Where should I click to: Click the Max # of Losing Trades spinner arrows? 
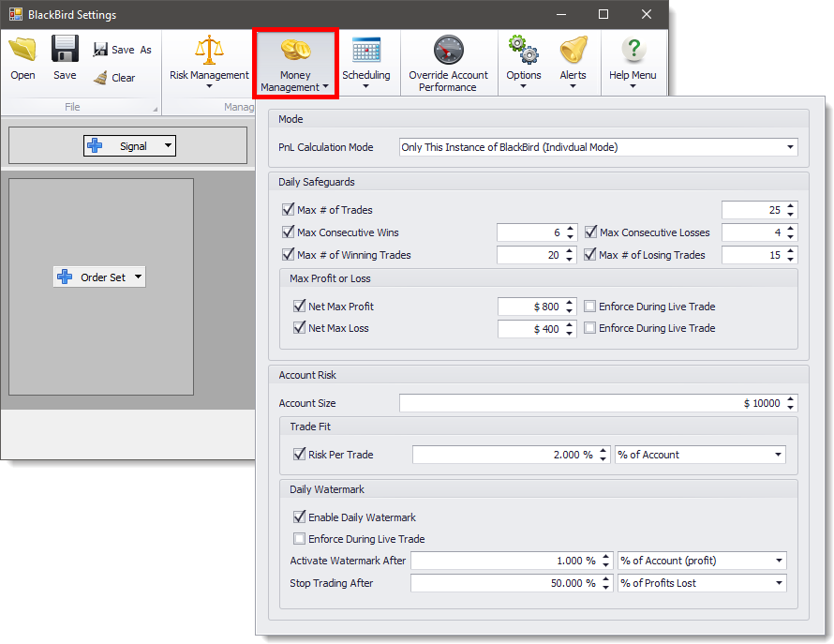coord(790,255)
